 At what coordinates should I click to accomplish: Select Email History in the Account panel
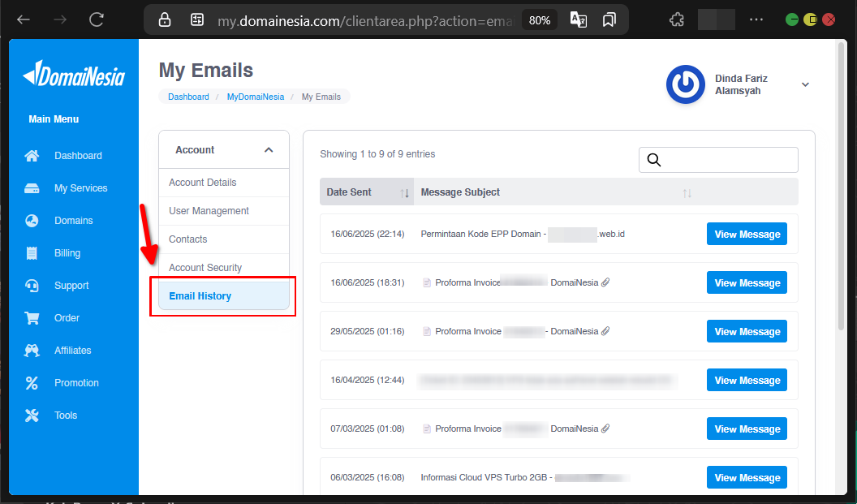pos(223,296)
